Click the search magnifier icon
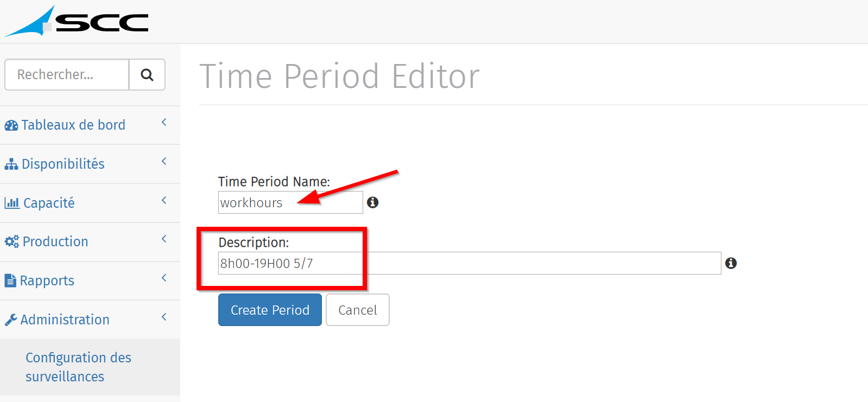 pyautogui.click(x=147, y=75)
